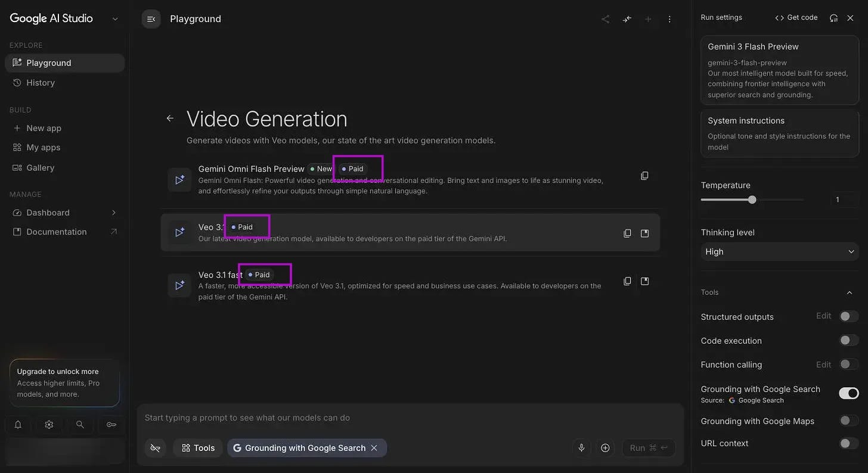Click the Documentation external link arrow icon
This screenshot has width=868, height=473.
tap(114, 232)
